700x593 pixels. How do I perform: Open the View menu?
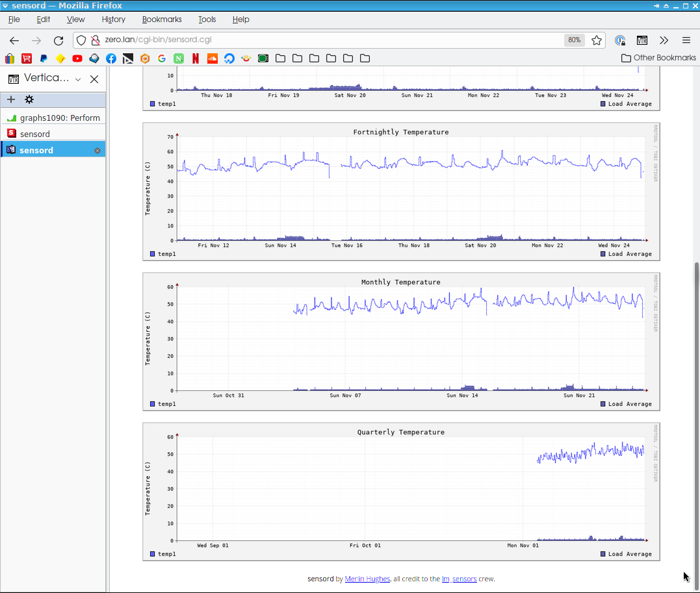[x=75, y=19]
